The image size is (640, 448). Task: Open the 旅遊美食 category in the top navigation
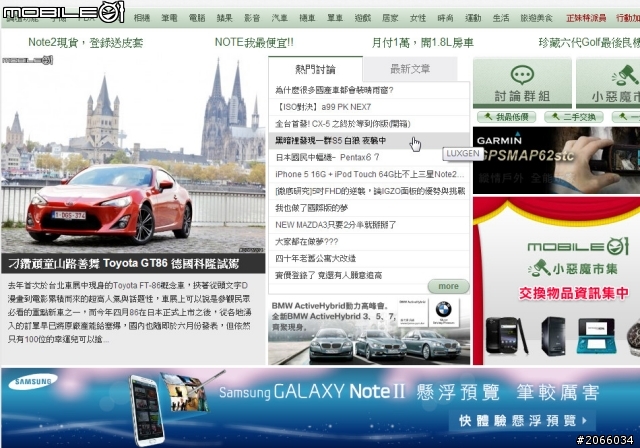click(536, 18)
